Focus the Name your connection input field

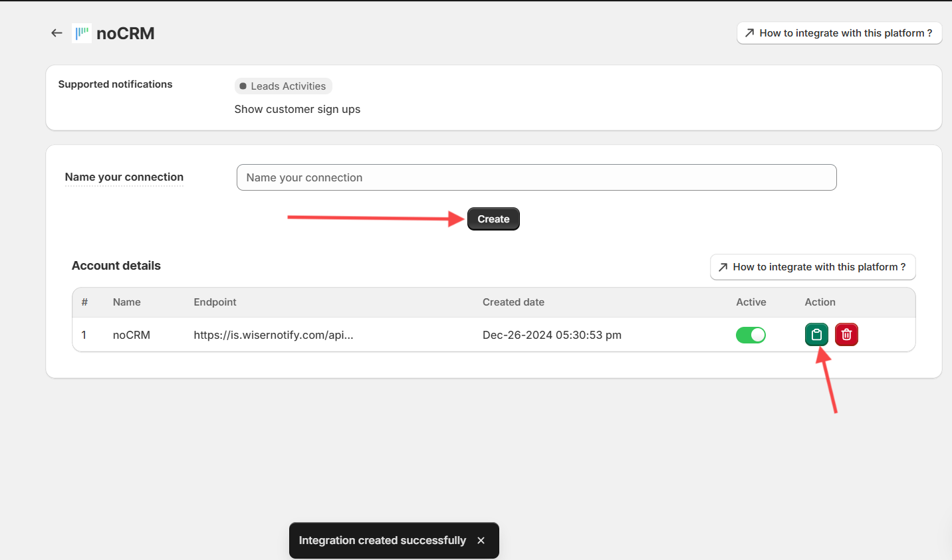click(536, 177)
